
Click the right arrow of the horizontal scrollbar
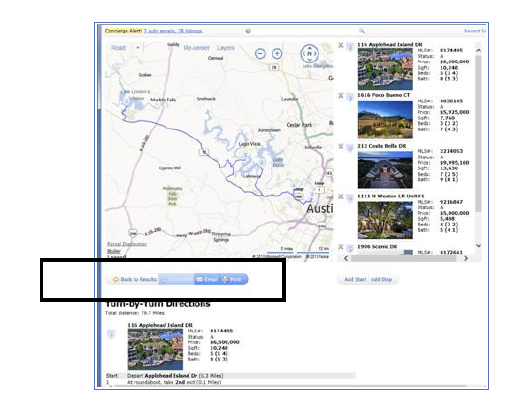(466, 258)
